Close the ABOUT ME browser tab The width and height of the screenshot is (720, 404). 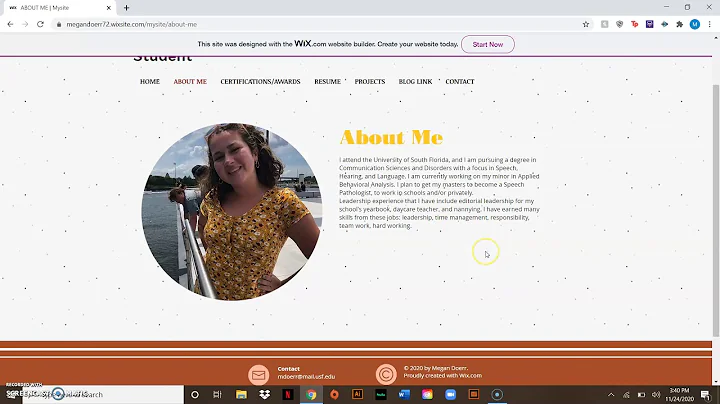tap(108, 8)
